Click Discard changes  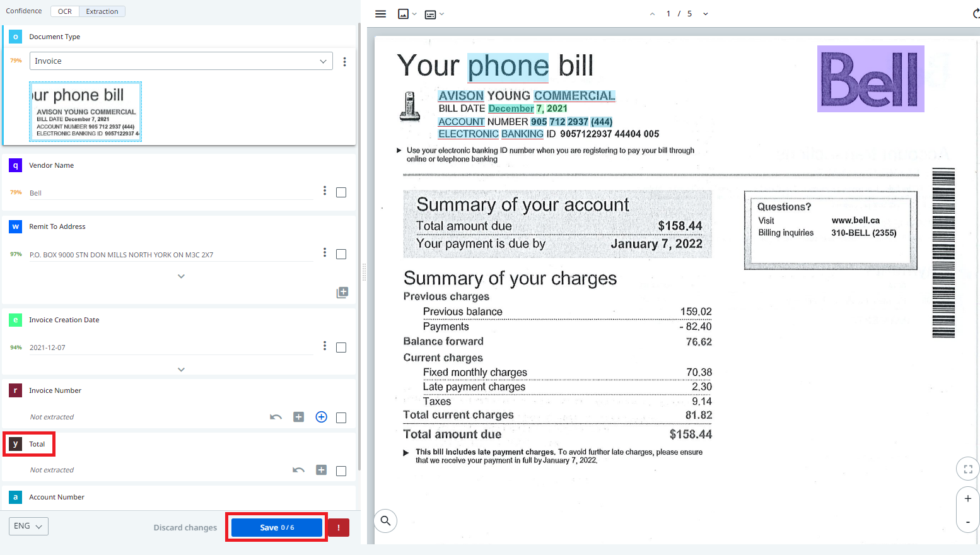pyautogui.click(x=185, y=527)
